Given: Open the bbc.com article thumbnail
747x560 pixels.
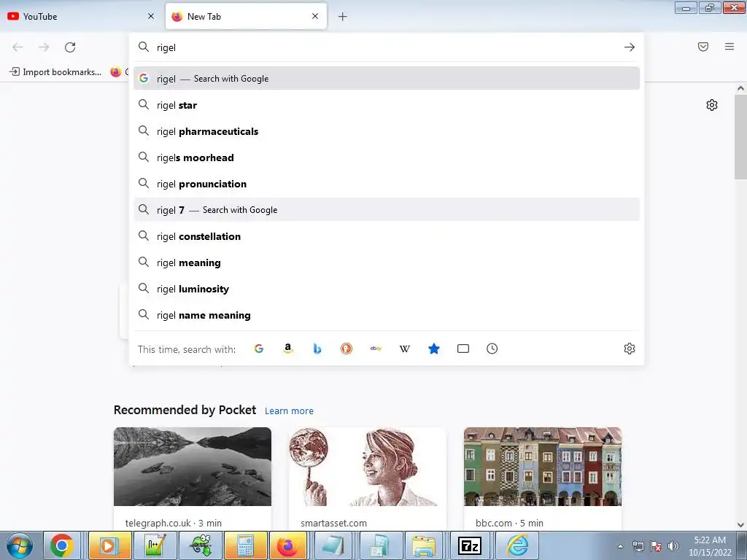Looking at the screenshot, I should 543,466.
